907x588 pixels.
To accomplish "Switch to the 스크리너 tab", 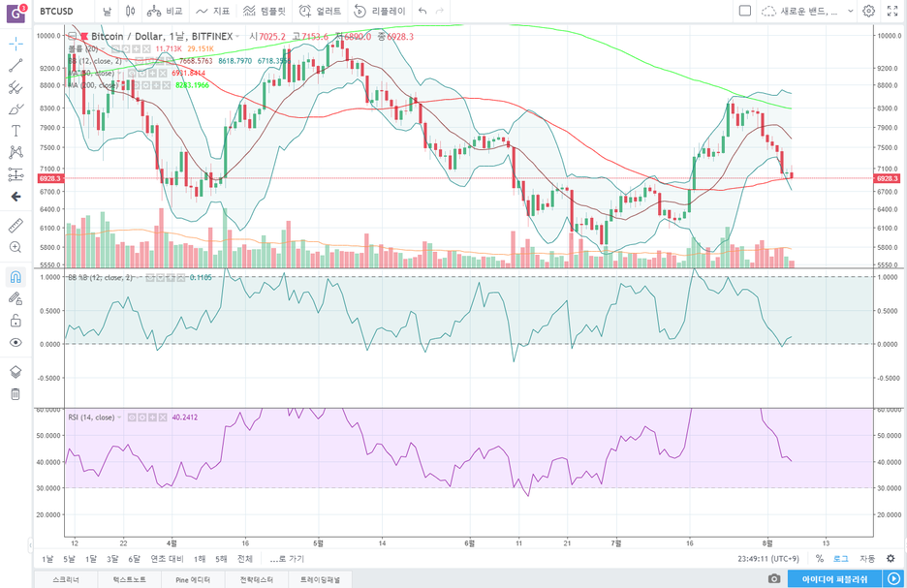I will (x=66, y=579).
